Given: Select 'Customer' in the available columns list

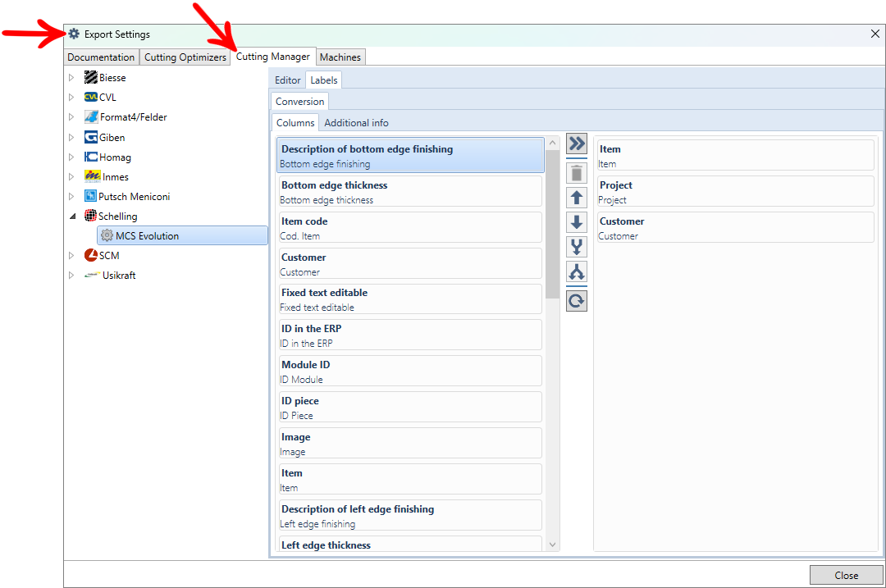Looking at the screenshot, I should click(x=411, y=264).
